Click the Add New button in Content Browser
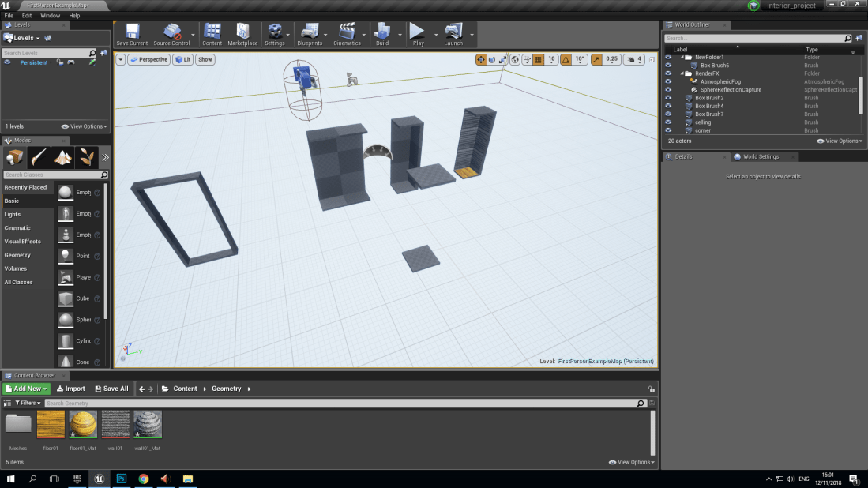Screen dimensions: 868x488 pyautogui.click(x=26, y=388)
